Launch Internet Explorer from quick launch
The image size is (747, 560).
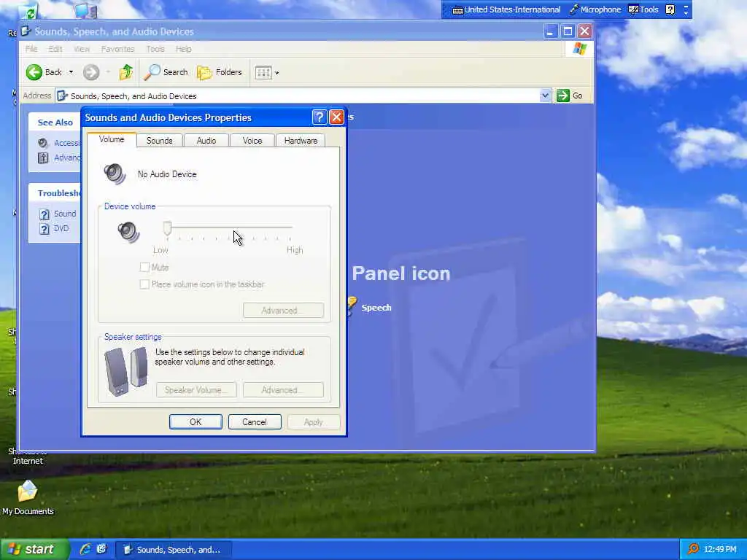pos(85,549)
